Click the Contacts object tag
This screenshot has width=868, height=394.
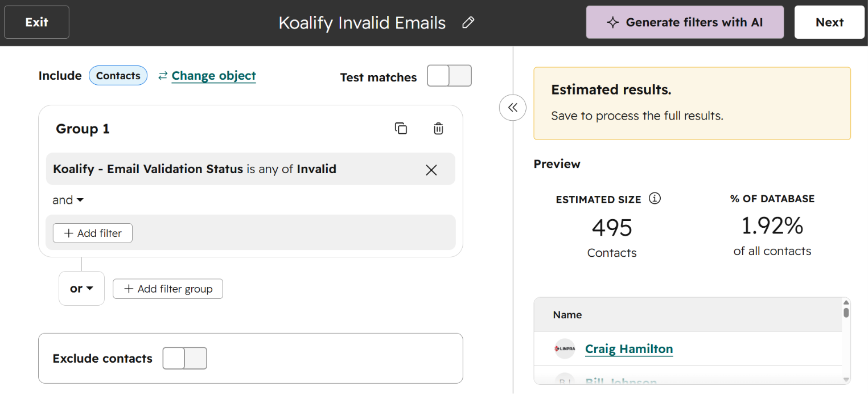[118, 76]
